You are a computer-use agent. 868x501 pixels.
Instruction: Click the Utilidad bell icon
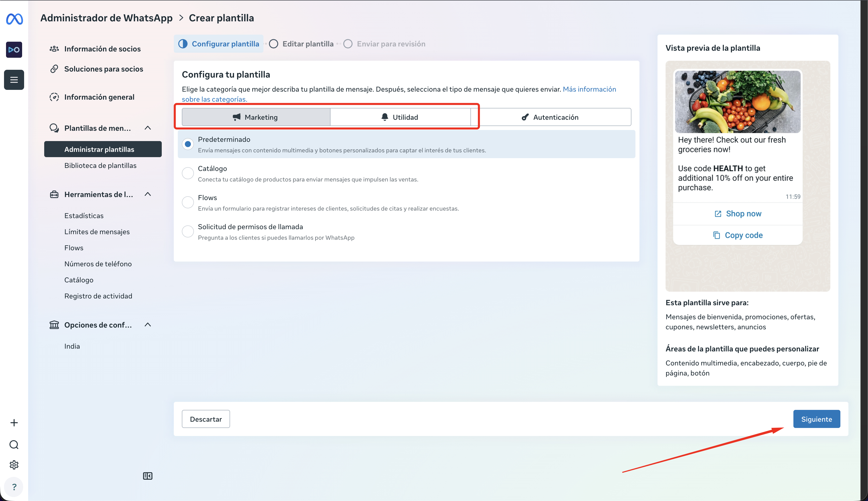pyautogui.click(x=385, y=117)
